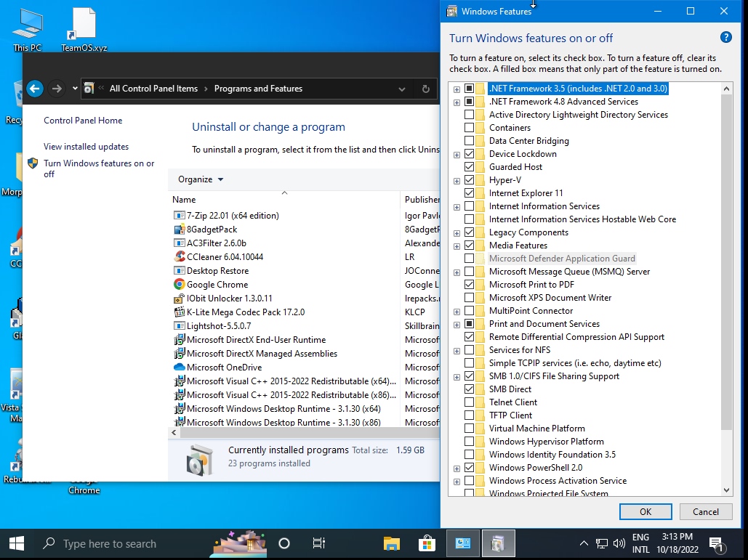Open the Organize dropdown menu
This screenshot has width=748, height=560.
[201, 179]
